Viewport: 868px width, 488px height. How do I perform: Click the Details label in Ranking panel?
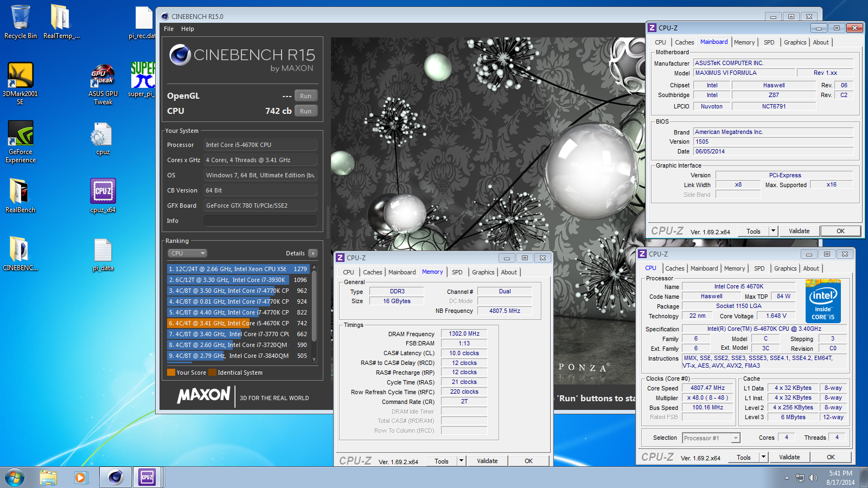[x=295, y=253]
